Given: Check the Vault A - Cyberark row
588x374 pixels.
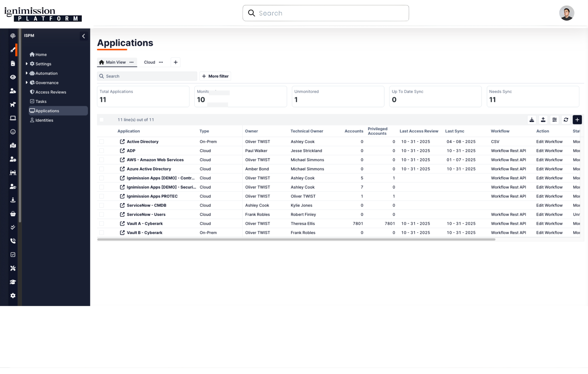Looking at the screenshot, I should click(101, 223).
